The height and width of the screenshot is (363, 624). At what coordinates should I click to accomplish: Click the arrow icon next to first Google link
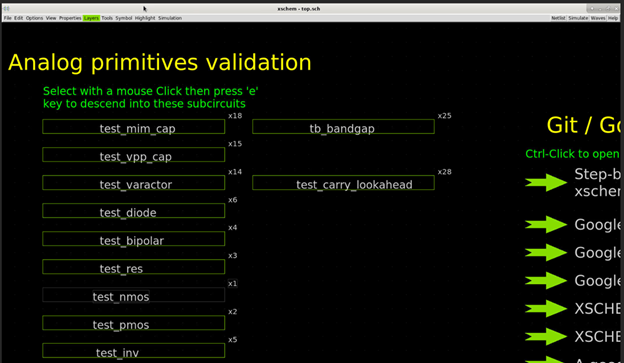[x=546, y=224]
